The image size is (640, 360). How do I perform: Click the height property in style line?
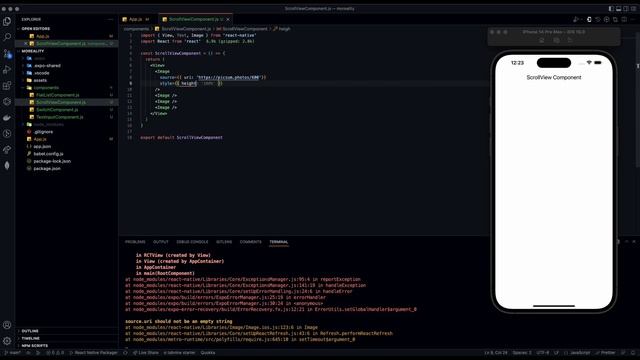point(189,83)
